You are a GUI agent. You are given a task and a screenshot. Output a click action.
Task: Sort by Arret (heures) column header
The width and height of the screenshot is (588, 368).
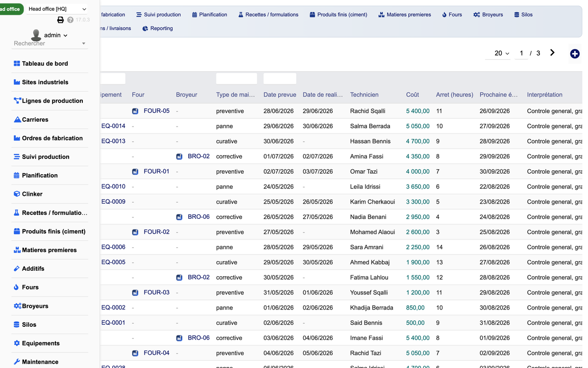coord(455,95)
